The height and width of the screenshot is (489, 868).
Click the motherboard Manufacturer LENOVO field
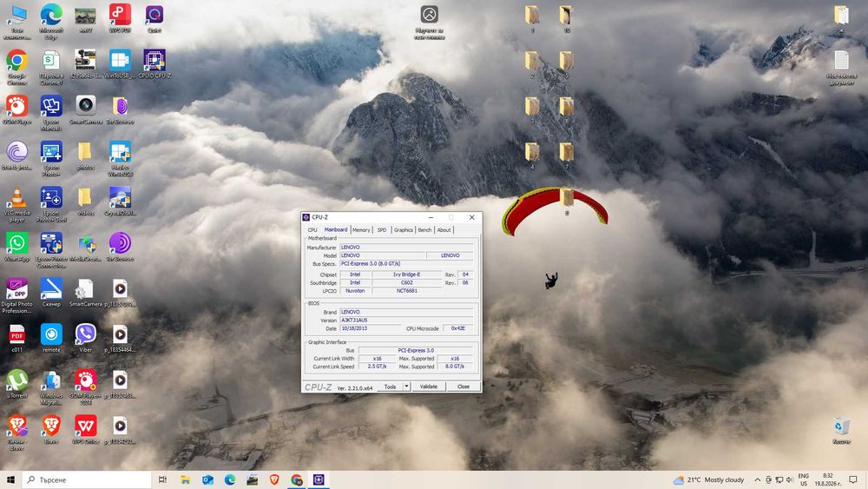[406, 247]
